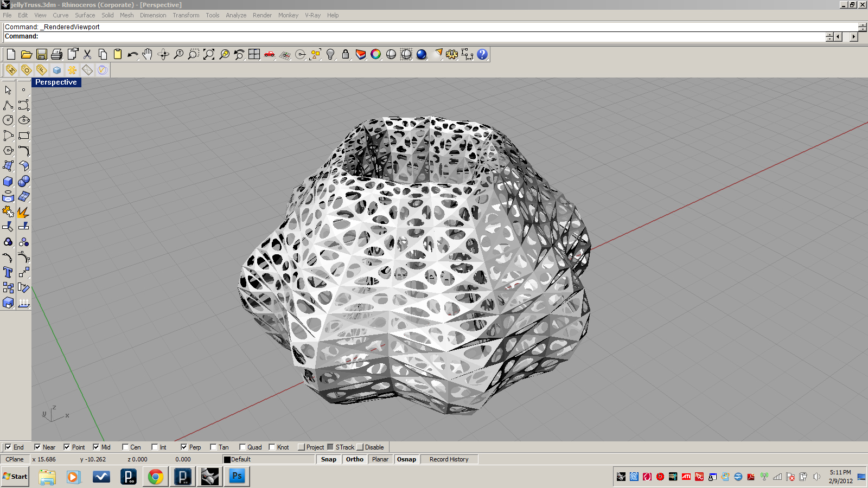Click the Default layer color swatch
This screenshot has width=868, height=488.
(226, 459)
